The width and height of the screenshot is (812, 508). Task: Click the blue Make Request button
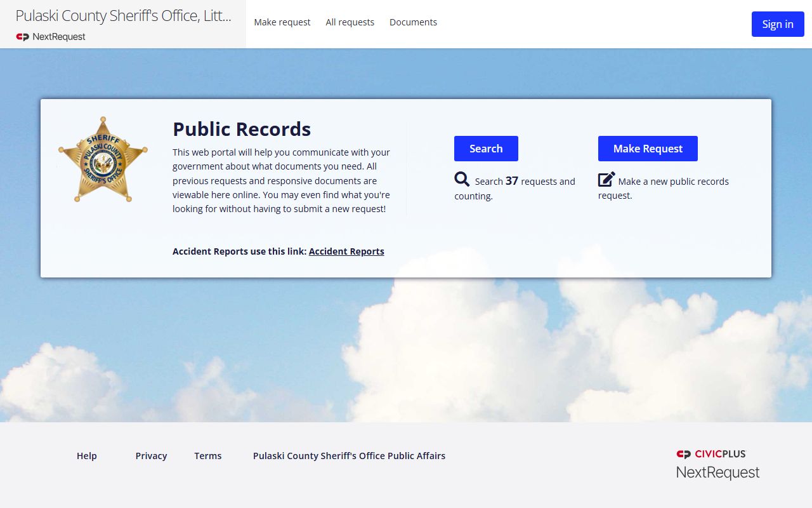click(648, 149)
